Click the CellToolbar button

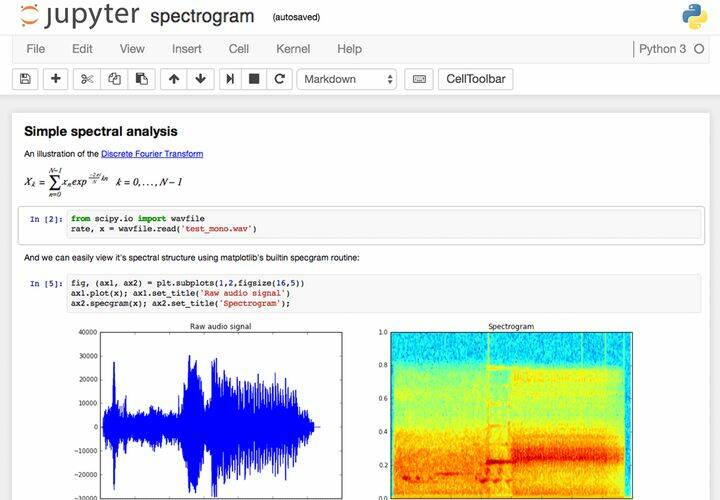click(476, 79)
